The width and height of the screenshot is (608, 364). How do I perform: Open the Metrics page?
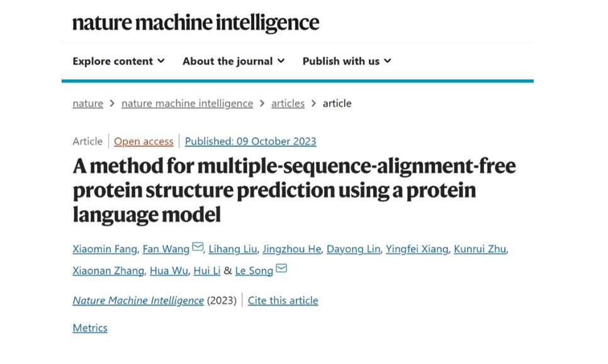pyautogui.click(x=90, y=328)
